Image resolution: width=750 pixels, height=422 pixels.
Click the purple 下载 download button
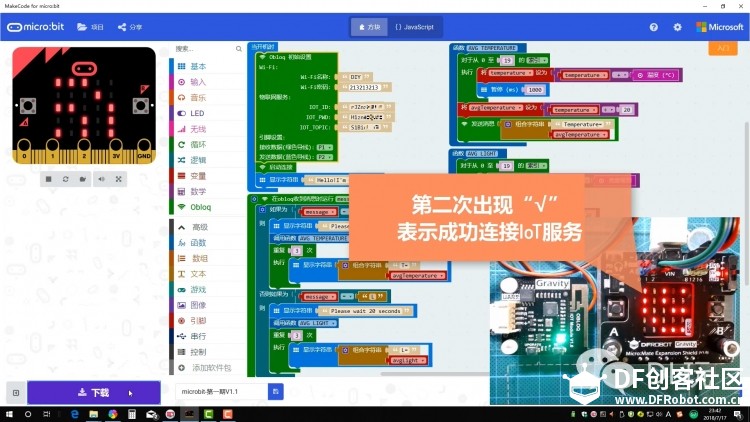pos(94,393)
